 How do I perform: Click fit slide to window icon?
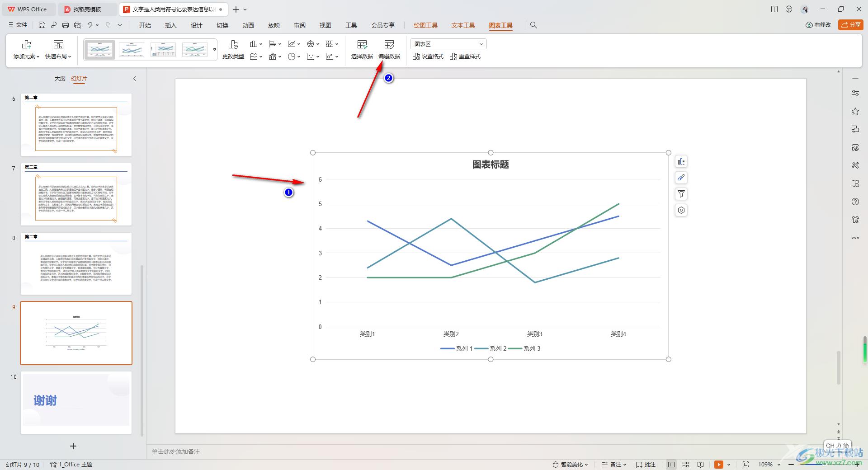tap(745, 465)
